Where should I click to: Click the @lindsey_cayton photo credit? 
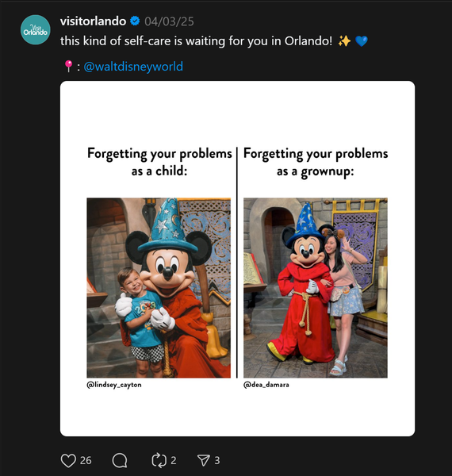click(x=114, y=385)
